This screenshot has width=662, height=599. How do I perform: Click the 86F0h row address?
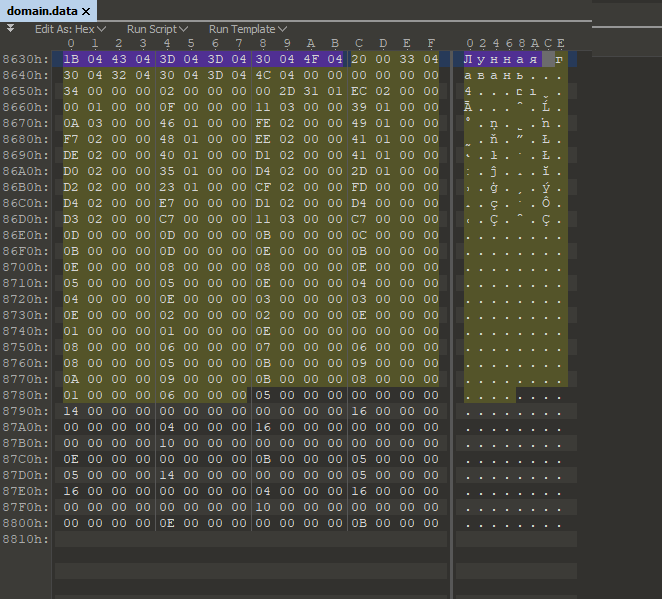[26, 251]
